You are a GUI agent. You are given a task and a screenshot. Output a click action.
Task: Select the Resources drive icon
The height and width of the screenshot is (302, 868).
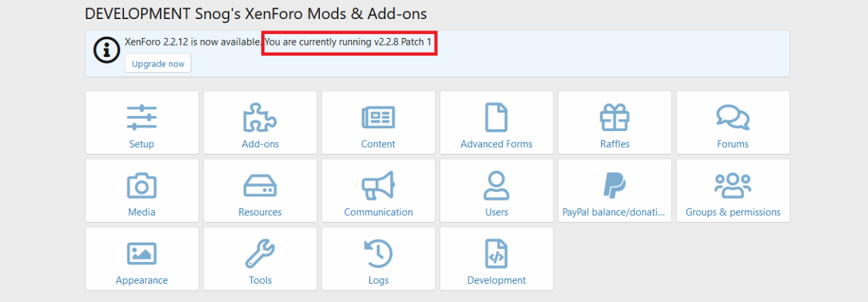[x=260, y=185]
